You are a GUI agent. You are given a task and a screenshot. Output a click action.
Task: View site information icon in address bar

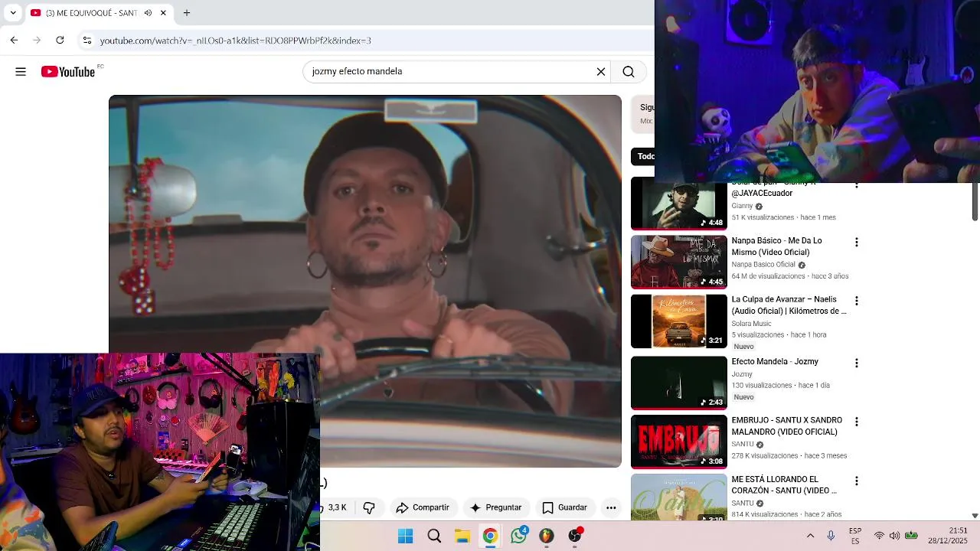click(87, 40)
